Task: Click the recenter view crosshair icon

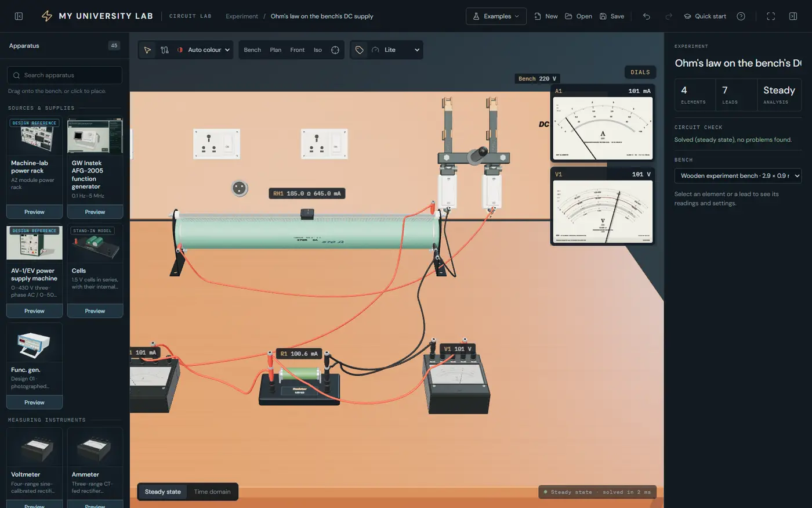Action: pos(335,50)
